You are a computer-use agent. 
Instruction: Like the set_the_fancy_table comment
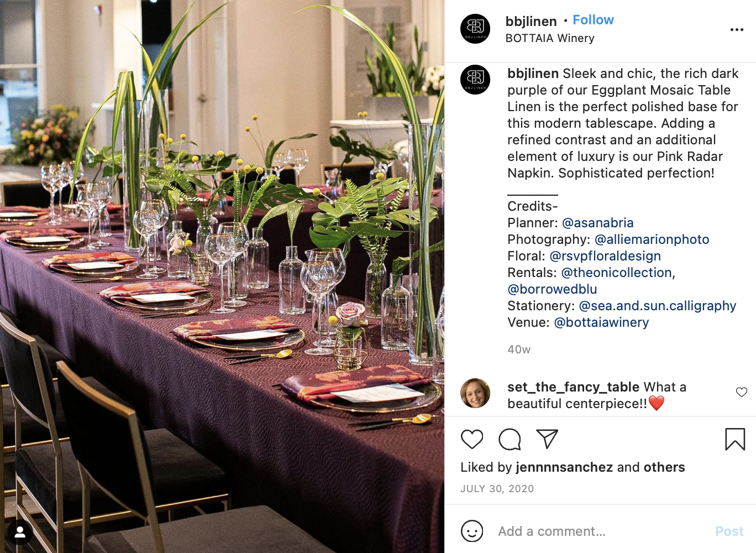tap(742, 392)
